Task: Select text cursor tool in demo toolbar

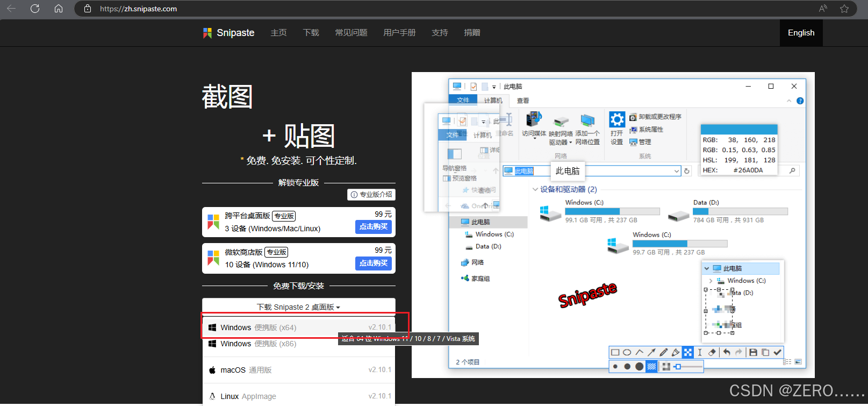Action: (x=700, y=353)
